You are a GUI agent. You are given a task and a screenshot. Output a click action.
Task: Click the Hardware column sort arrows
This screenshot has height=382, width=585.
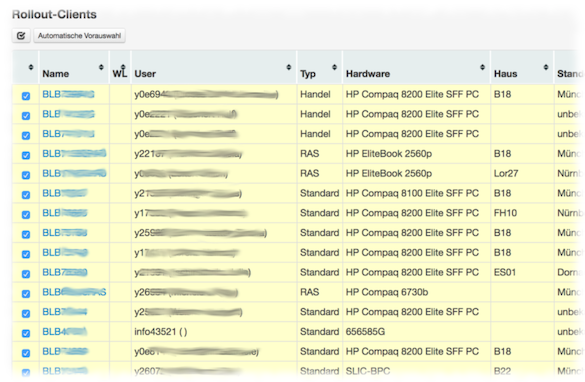pyautogui.click(x=482, y=67)
